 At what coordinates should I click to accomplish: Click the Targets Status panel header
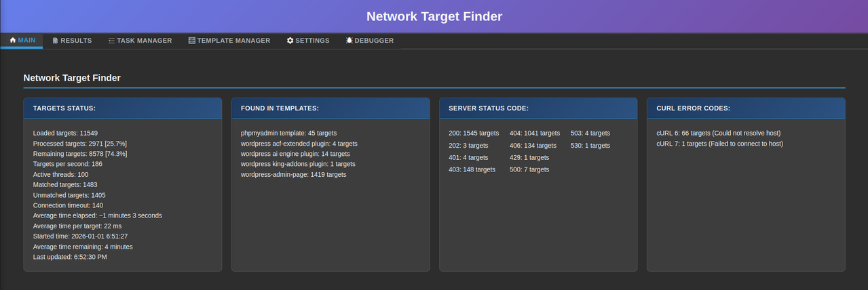122,108
